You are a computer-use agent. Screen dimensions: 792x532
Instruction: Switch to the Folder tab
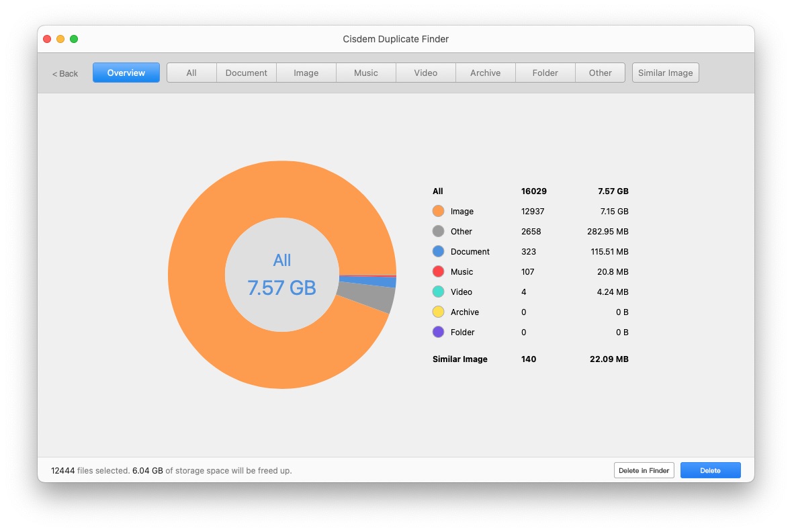coord(545,73)
